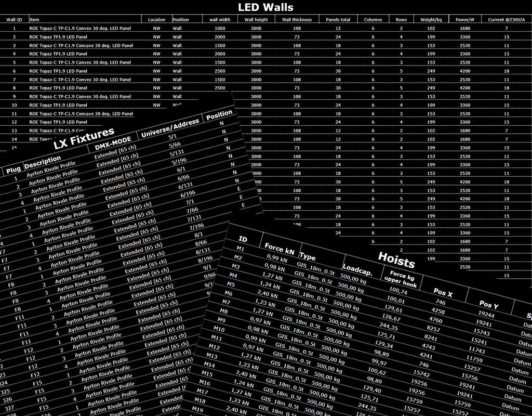Click the LED Walls table title
Image resolution: width=532 pixels, height=416 pixels.
click(265, 7)
